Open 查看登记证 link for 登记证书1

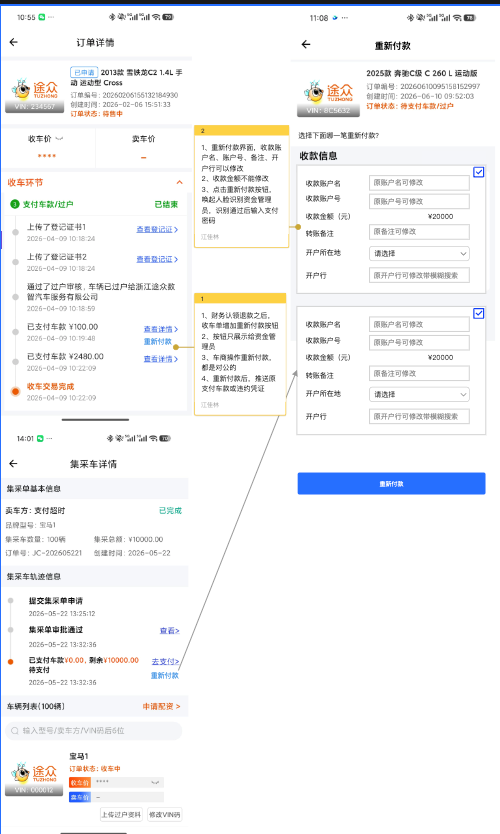click(157, 229)
